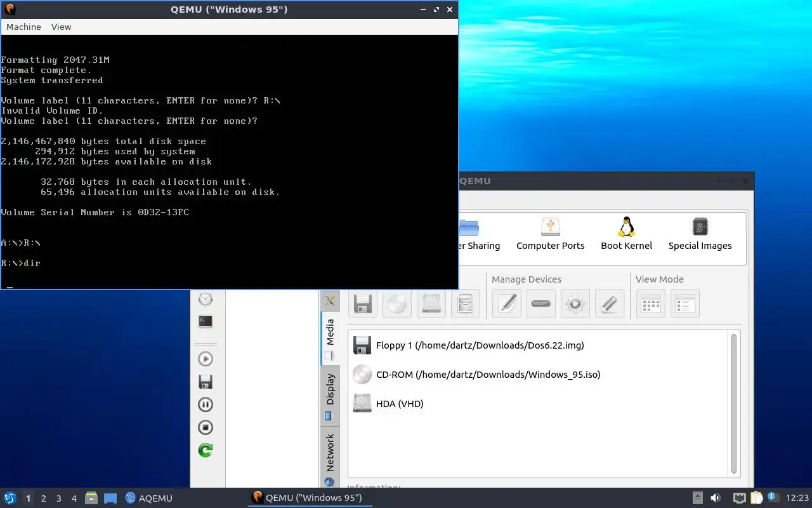Click the tools icon above Media tab
The image size is (812, 508).
(x=329, y=300)
